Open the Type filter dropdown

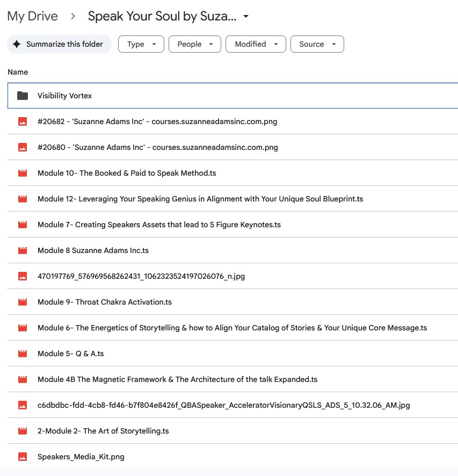141,44
